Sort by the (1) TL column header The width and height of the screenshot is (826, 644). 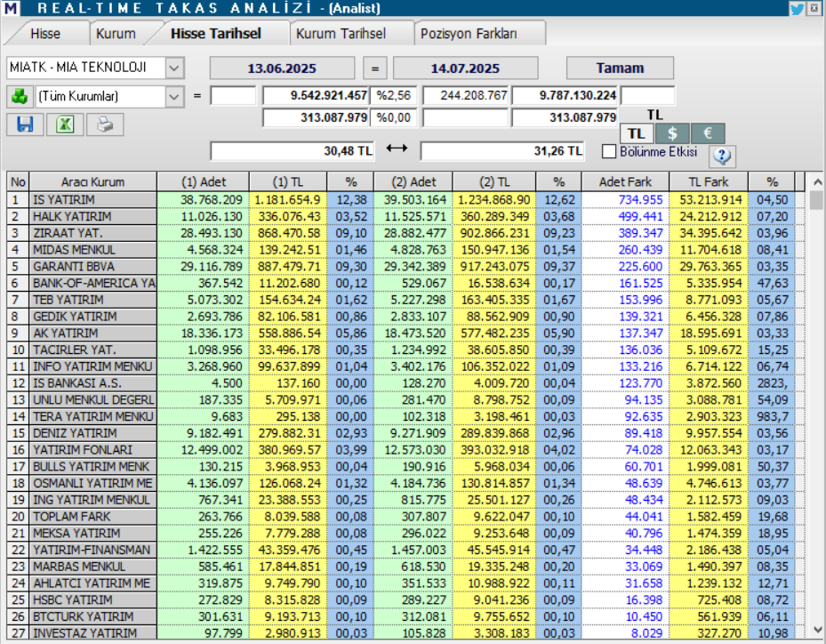pyautogui.click(x=288, y=182)
